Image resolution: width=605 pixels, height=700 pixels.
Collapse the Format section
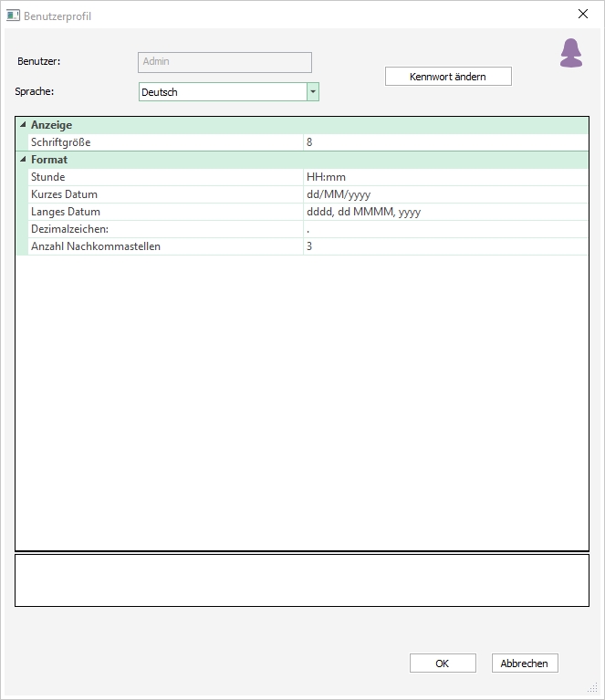tap(23, 160)
